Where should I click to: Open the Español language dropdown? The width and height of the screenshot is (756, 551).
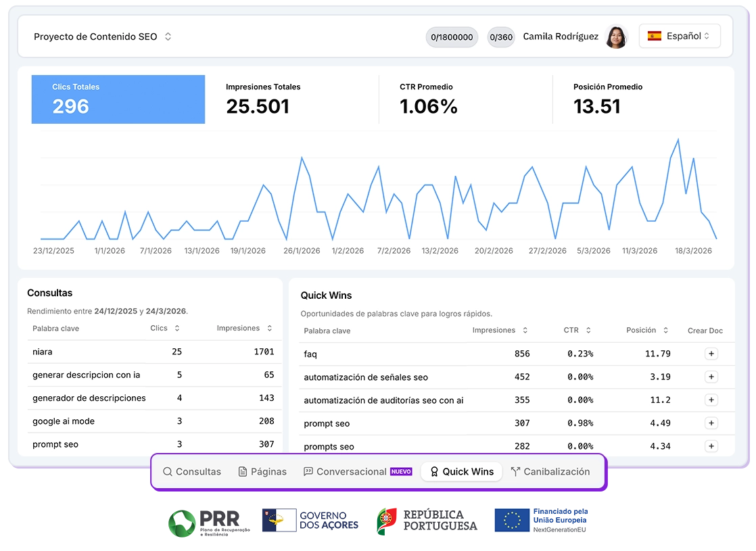tap(680, 36)
